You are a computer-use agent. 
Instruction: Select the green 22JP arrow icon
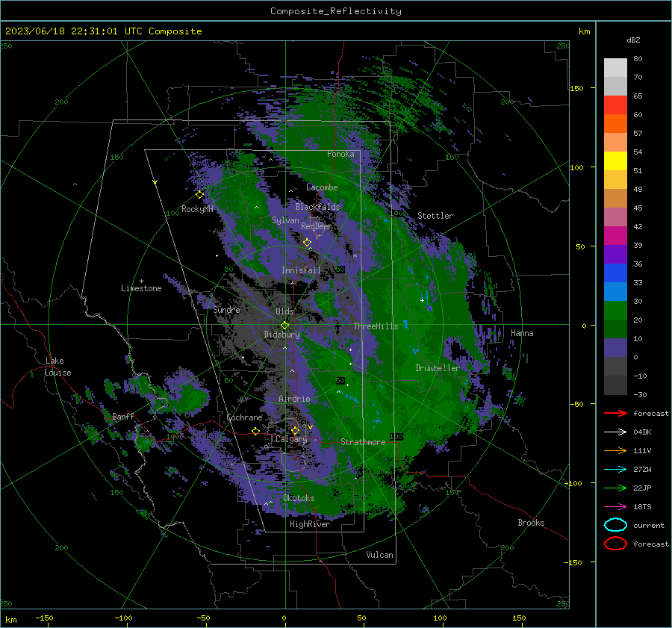pos(615,488)
